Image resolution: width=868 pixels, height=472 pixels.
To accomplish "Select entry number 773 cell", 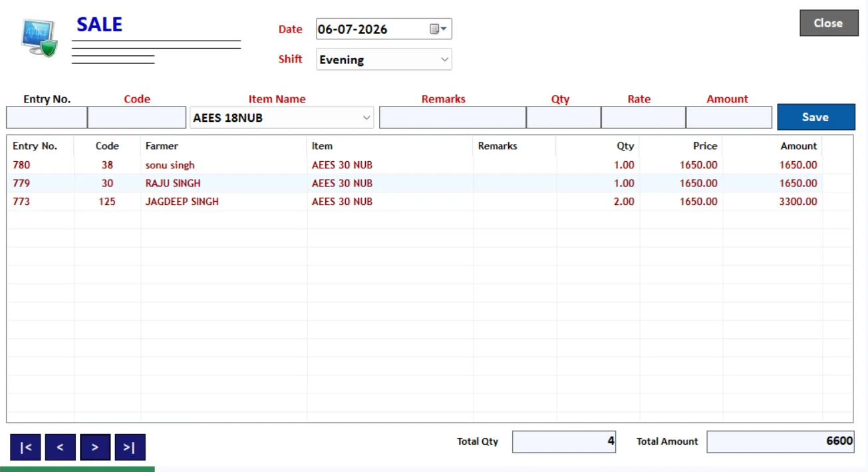I will coord(21,202).
